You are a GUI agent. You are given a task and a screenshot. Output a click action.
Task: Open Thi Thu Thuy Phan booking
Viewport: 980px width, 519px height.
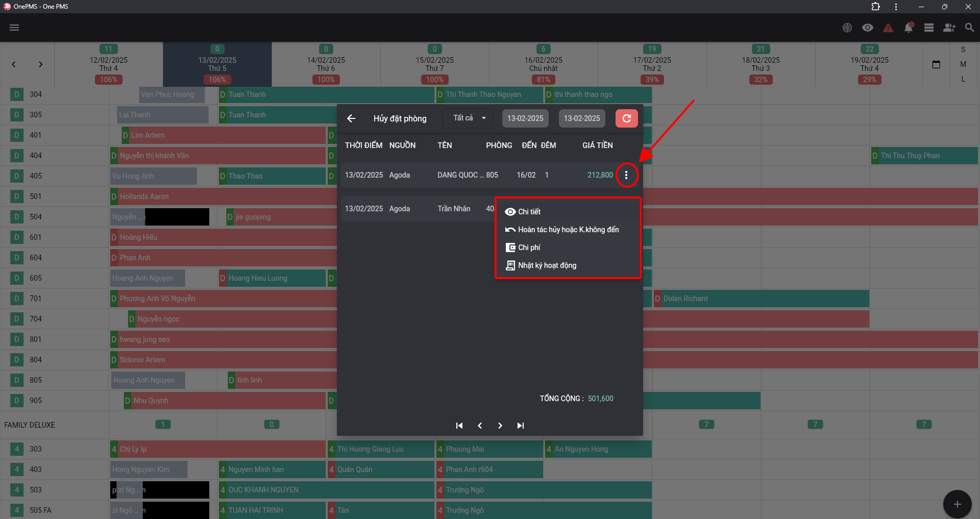(924, 156)
